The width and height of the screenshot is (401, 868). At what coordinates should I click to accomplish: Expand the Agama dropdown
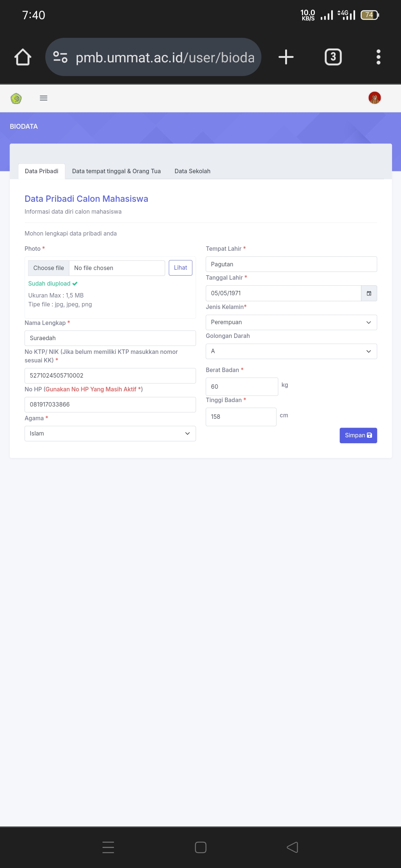coord(110,434)
